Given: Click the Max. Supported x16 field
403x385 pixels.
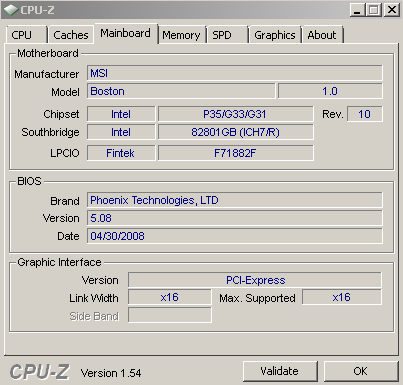Looking at the screenshot, I should (342, 297).
